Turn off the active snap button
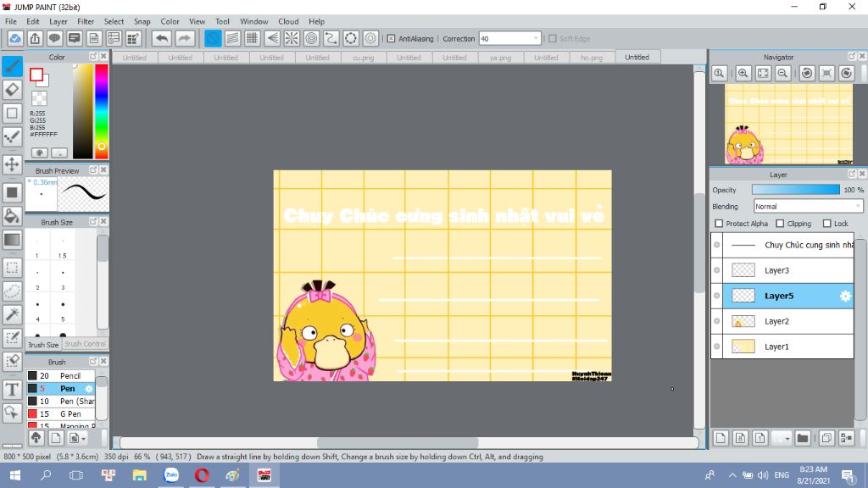The image size is (868, 488). point(213,38)
